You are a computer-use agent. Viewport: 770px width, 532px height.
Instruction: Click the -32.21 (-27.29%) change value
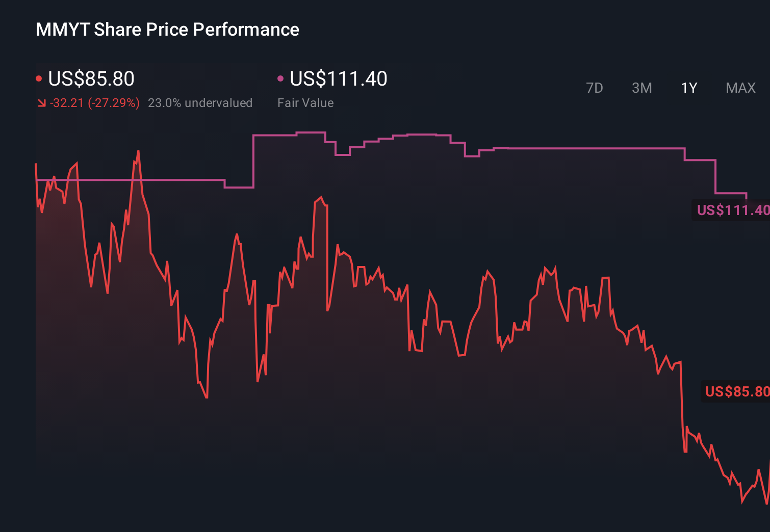point(95,102)
